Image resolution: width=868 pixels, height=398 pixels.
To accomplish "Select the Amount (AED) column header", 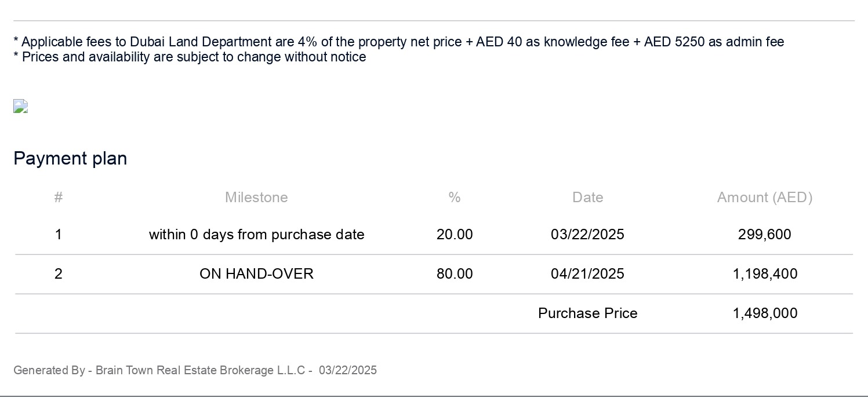I will [x=764, y=198].
